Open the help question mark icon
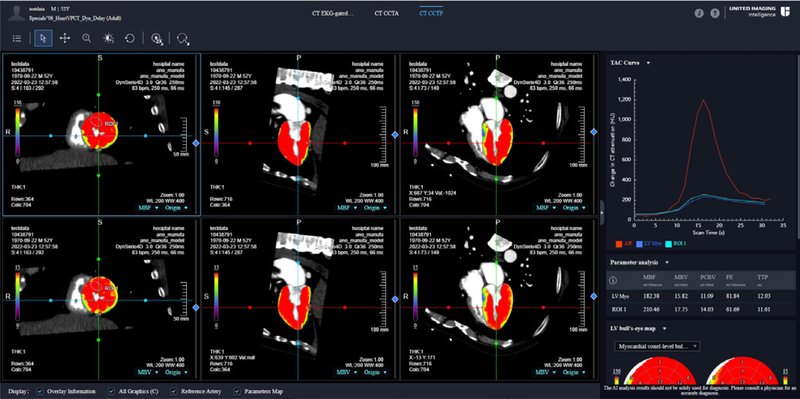The image size is (800, 399). coord(715,14)
